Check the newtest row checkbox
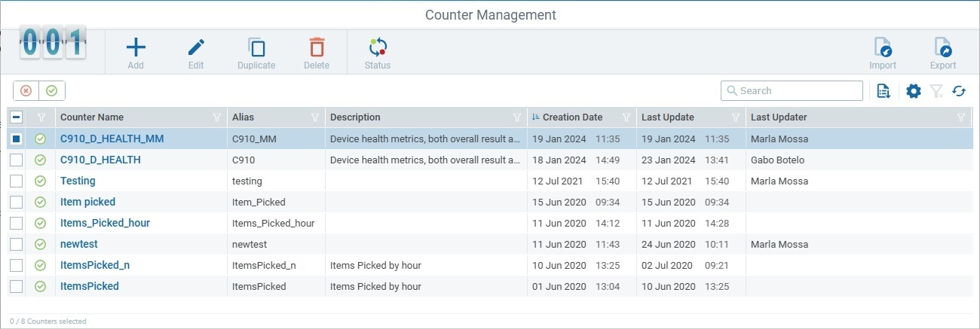 (17, 244)
